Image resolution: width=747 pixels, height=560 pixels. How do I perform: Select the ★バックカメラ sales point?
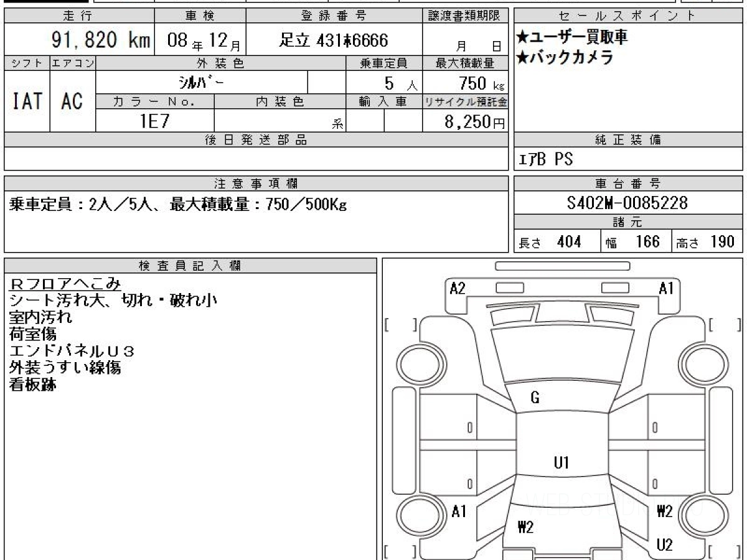[565, 57]
